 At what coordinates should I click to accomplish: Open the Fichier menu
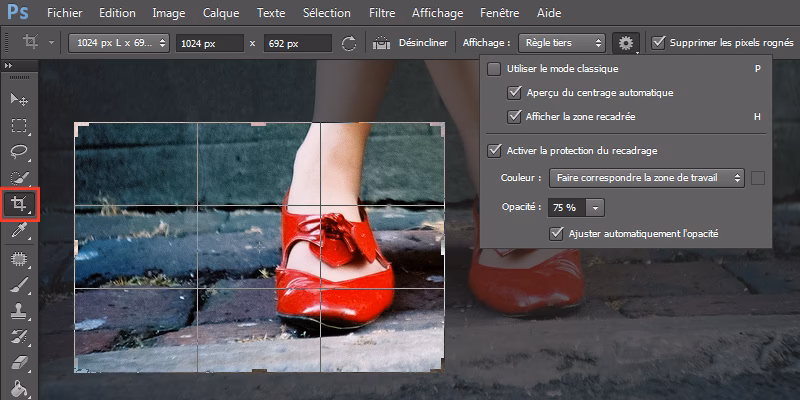click(x=65, y=13)
